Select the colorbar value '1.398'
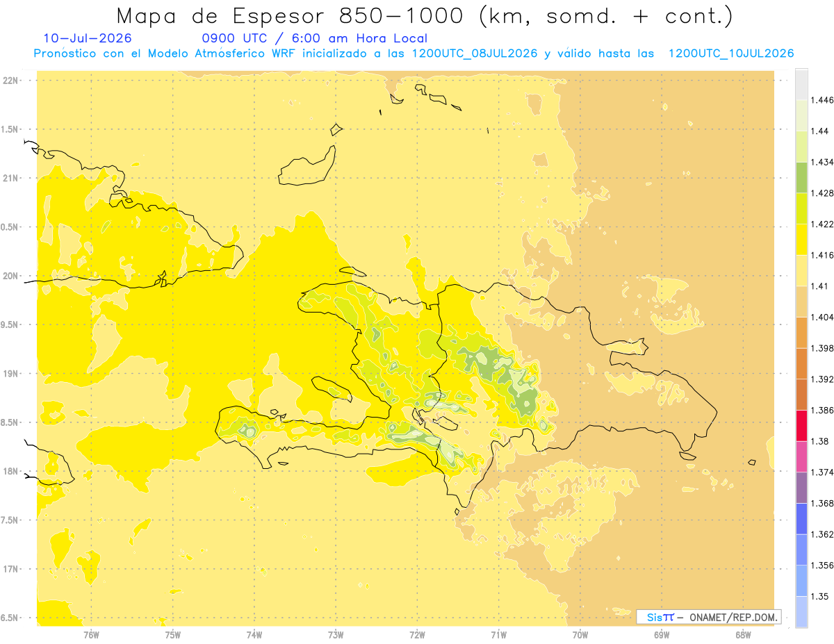 [822, 348]
